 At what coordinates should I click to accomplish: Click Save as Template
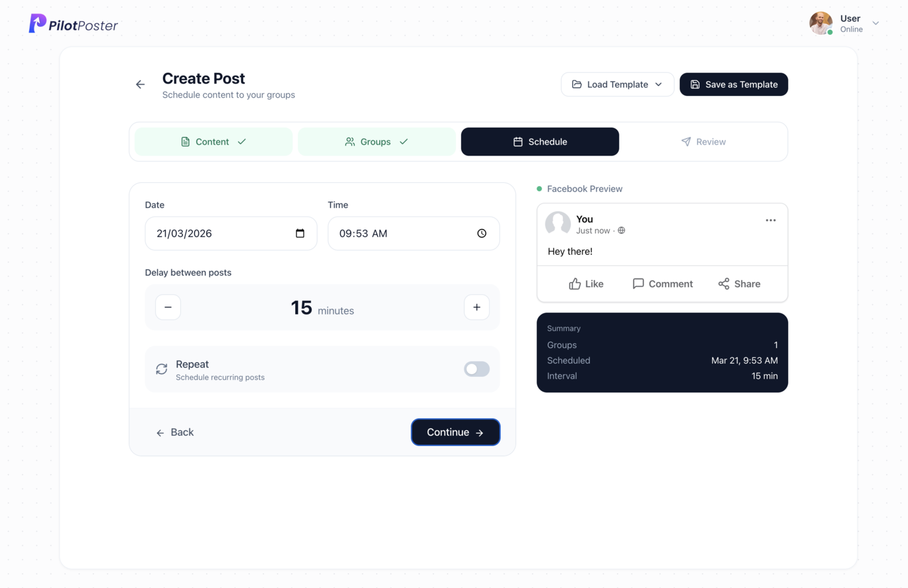(x=734, y=84)
